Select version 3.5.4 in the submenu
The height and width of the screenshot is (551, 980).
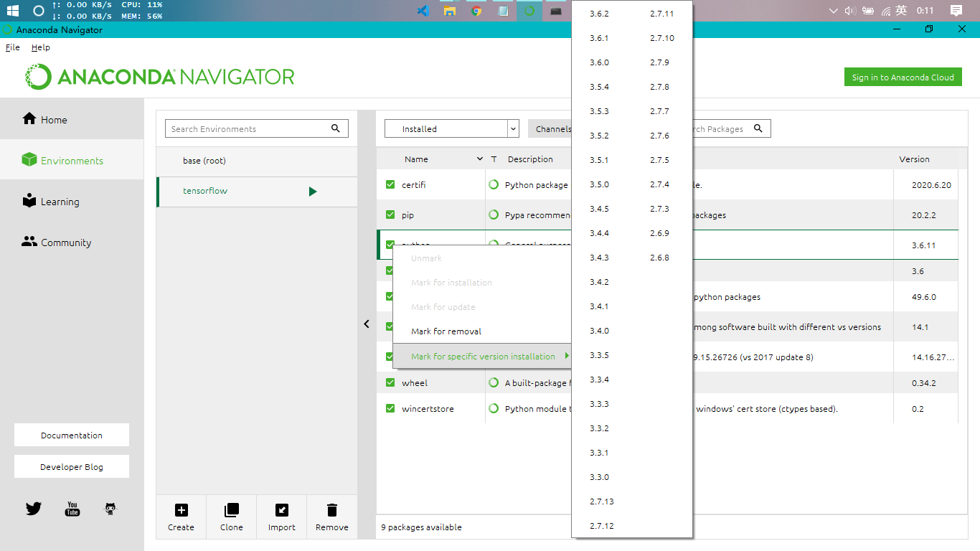click(x=599, y=87)
